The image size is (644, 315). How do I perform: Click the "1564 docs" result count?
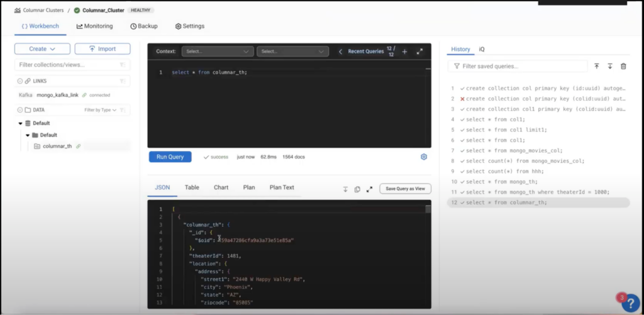pyautogui.click(x=294, y=157)
